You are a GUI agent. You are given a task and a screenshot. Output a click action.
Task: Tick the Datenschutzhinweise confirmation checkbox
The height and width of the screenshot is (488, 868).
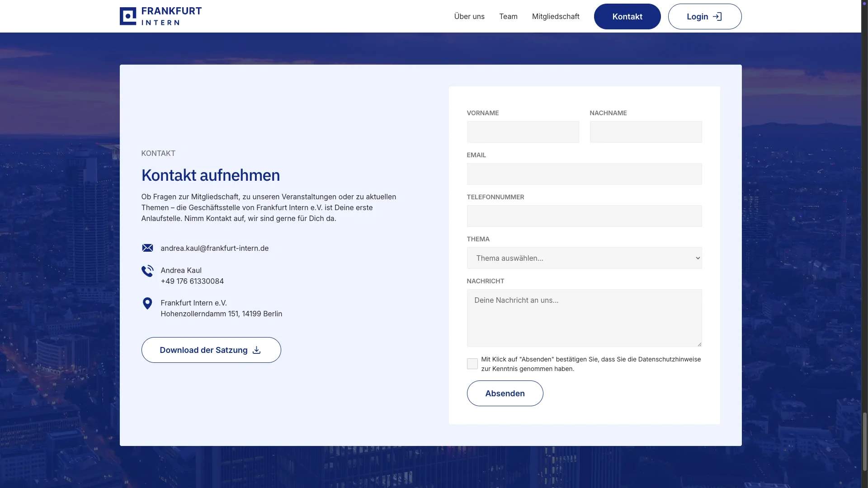[x=472, y=364]
